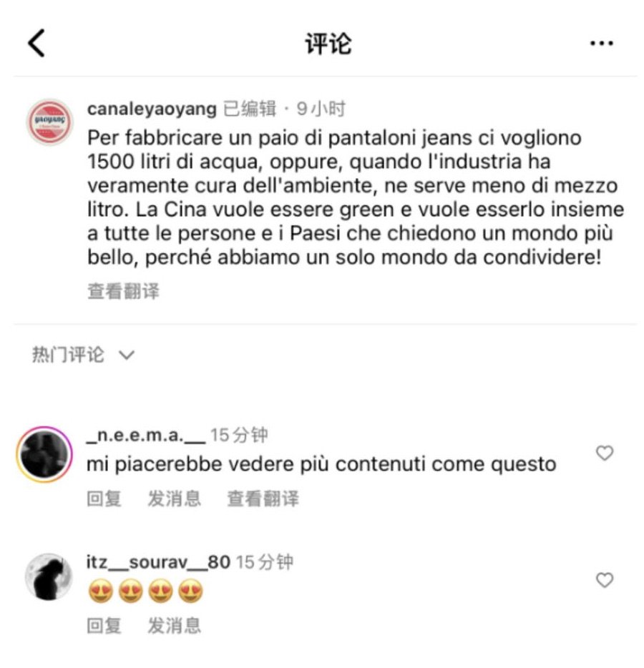Tap the _n.e.e.m.a.__ avatar with story ring
644x668 pixels.
pyautogui.click(x=44, y=455)
